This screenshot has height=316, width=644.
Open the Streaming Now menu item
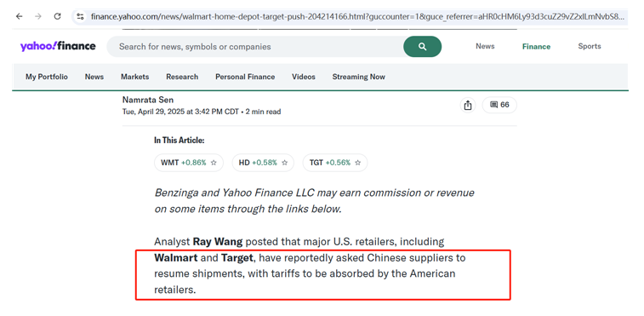(x=358, y=77)
